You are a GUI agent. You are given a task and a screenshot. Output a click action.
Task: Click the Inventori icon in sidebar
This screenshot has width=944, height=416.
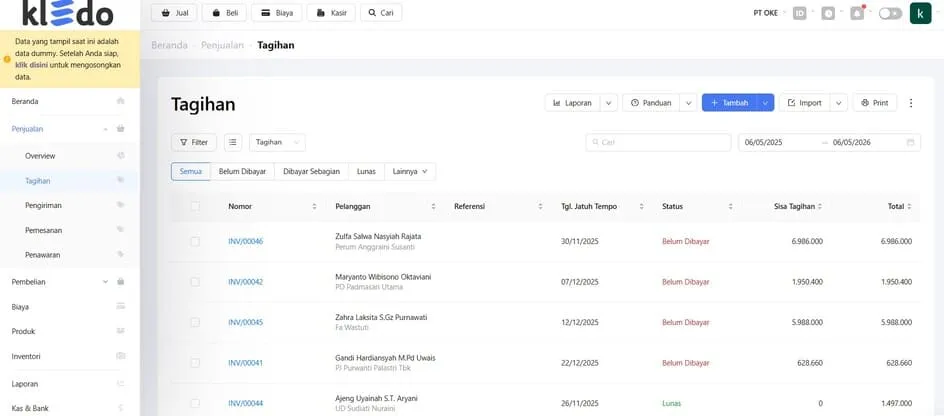point(120,356)
